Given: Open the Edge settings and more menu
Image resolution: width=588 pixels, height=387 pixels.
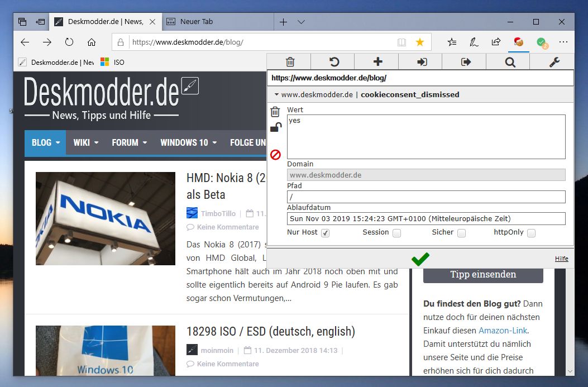Looking at the screenshot, I should coord(563,42).
